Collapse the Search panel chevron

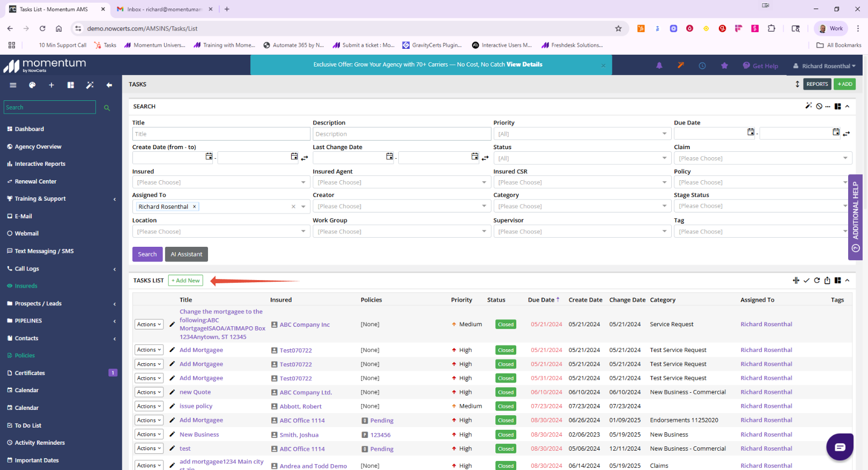click(847, 106)
